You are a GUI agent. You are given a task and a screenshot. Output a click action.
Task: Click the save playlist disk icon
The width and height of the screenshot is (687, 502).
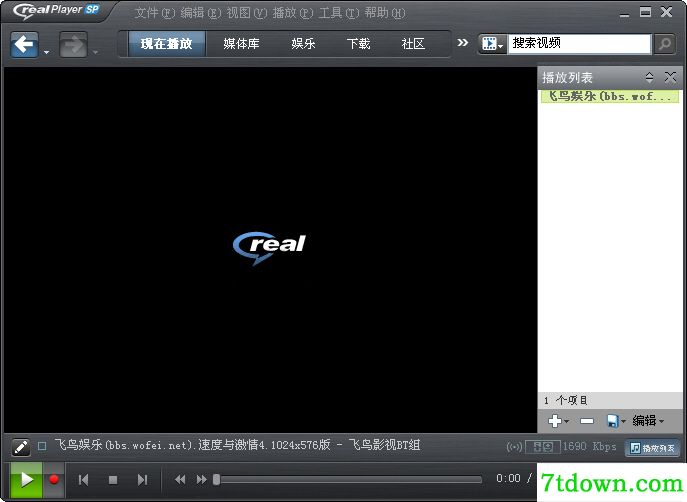click(x=613, y=421)
